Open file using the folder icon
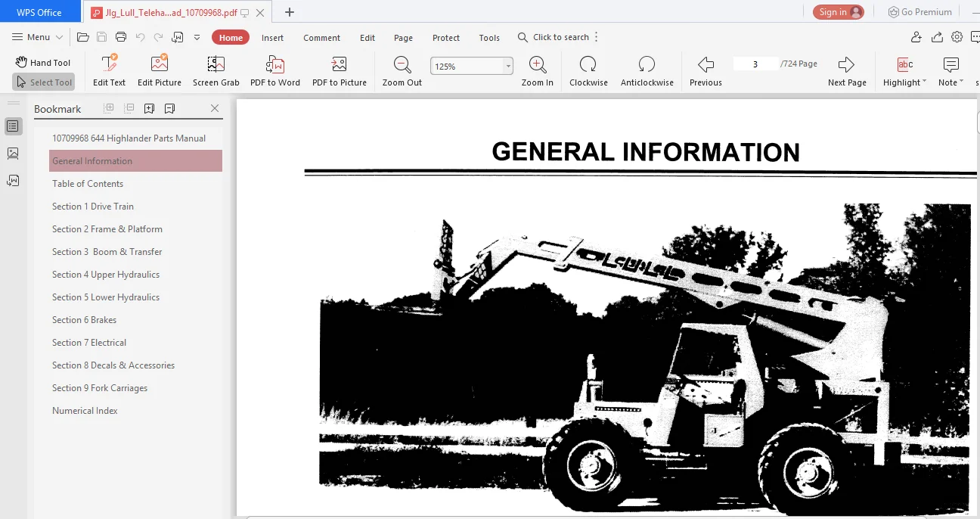The height and width of the screenshot is (519, 980). click(83, 37)
